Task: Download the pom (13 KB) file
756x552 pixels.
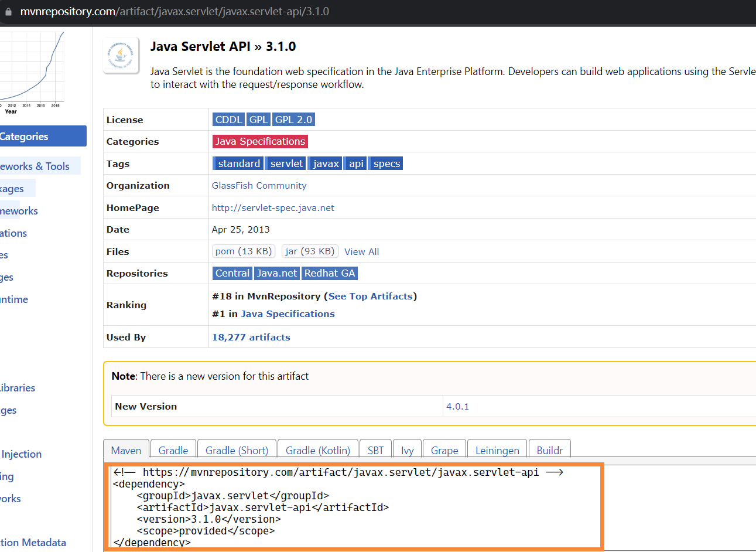Action: pos(244,251)
